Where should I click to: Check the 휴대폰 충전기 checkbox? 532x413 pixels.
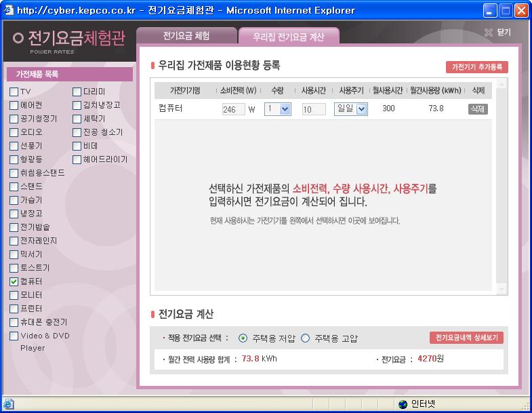click(14, 322)
